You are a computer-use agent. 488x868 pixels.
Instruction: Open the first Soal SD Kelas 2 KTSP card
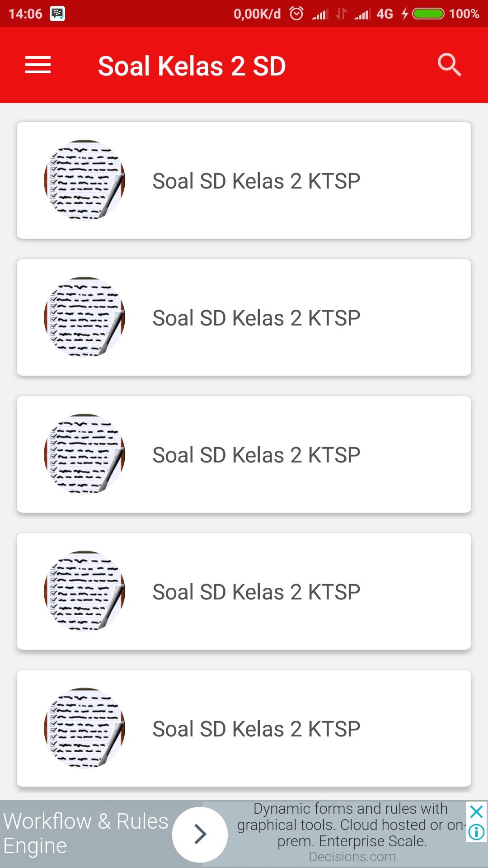[x=244, y=180]
